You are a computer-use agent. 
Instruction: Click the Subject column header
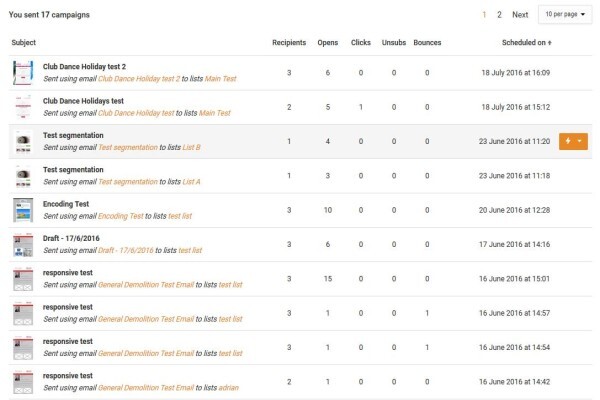coord(24,42)
